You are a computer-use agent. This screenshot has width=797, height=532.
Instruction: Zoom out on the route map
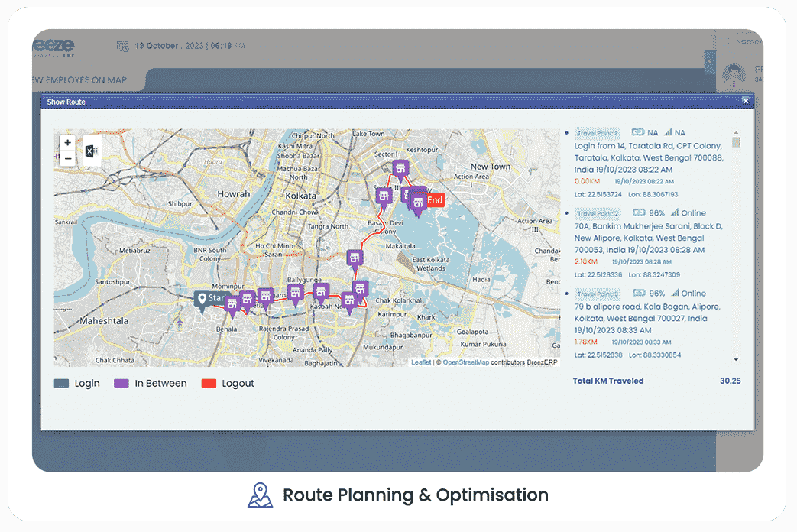pos(68,159)
